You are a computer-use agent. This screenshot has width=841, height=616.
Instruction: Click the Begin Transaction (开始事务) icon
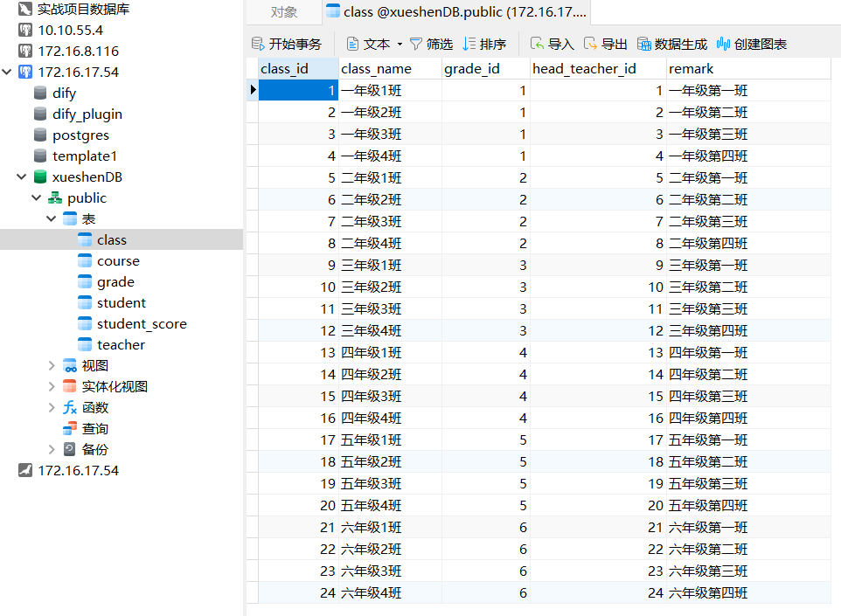258,44
